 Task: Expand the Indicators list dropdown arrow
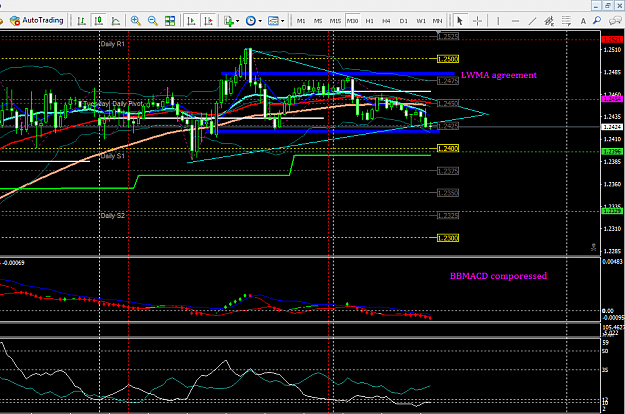238,21
